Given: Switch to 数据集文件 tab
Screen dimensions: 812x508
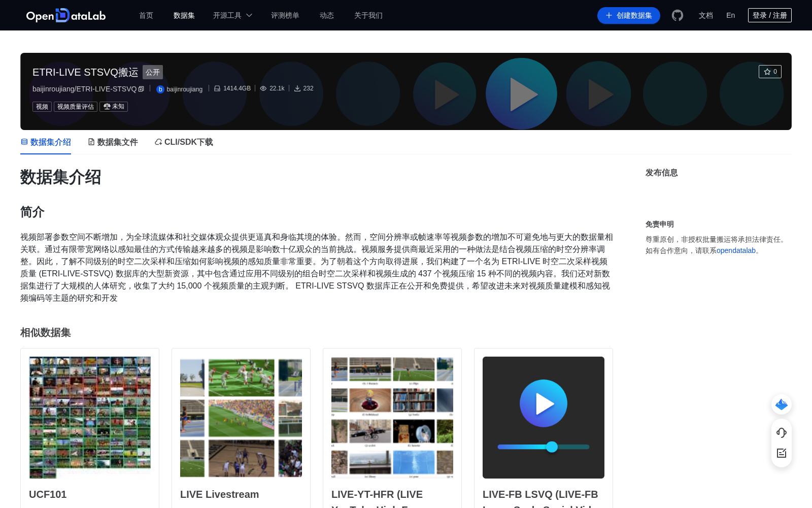Looking at the screenshot, I should pos(113,142).
